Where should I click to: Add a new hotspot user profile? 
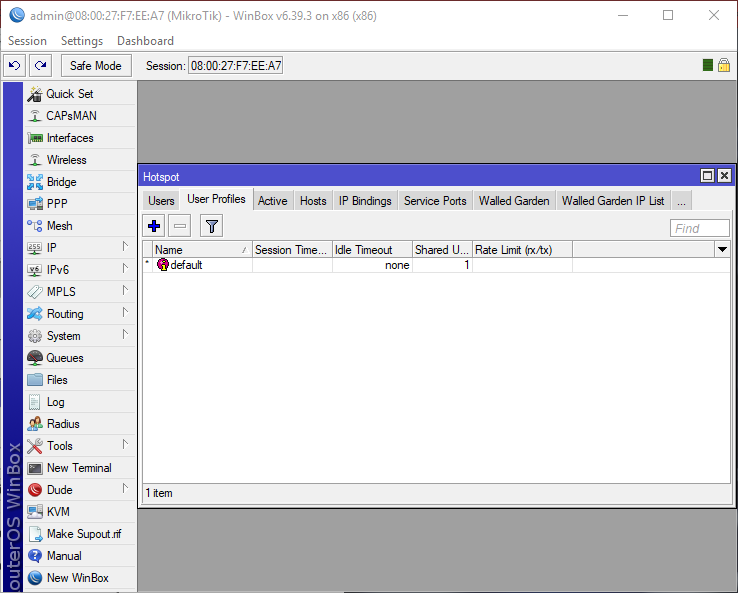[154, 226]
